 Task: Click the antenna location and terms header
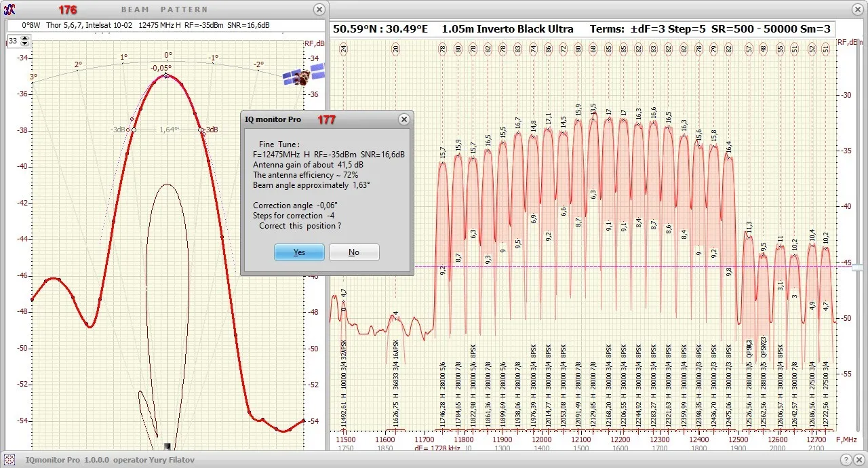(x=582, y=28)
